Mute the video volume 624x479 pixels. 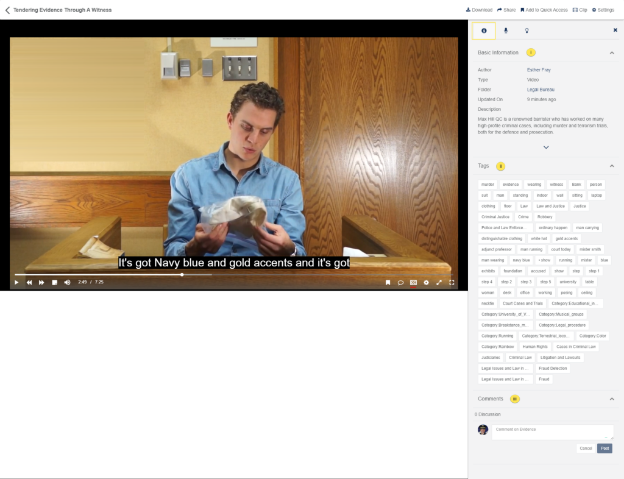click(x=67, y=282)
